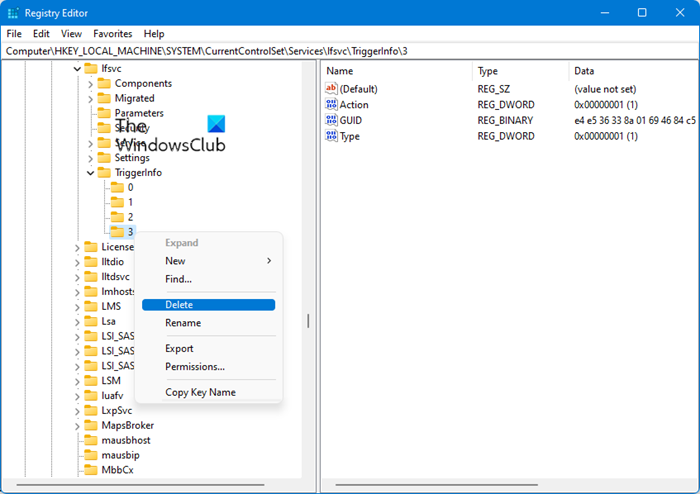Click the Registry Editor app icon in title bar
700x494 pixels.
(13, 13)
